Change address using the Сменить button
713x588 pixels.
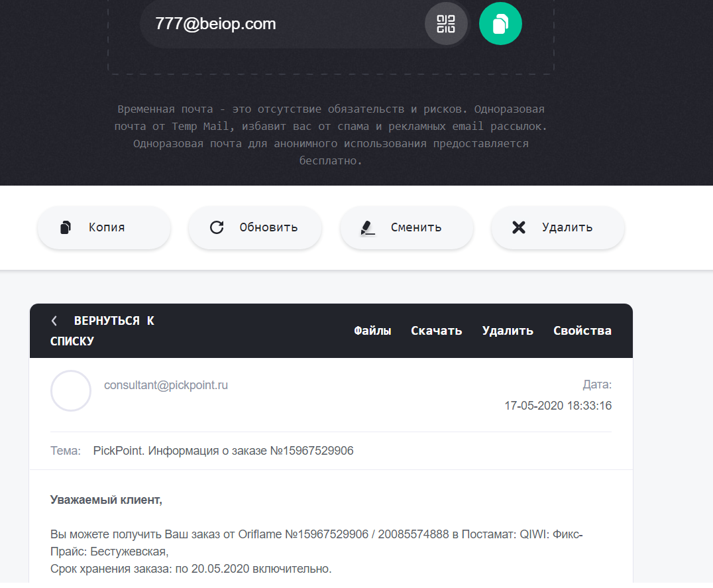tap(406, 227)
